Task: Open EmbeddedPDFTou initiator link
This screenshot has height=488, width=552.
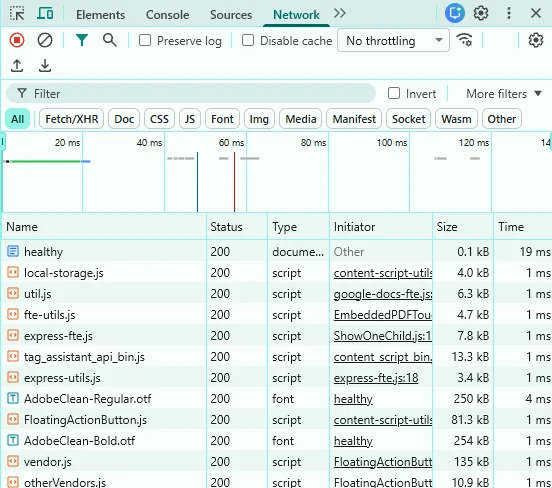Action: pos(383,315)
